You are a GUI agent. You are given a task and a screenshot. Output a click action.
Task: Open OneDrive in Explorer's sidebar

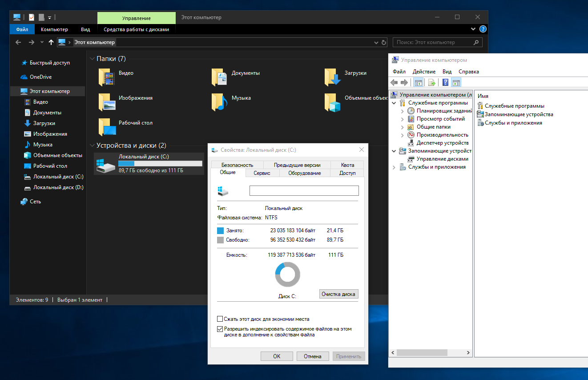pyautogui.click(x=40, y=77)
